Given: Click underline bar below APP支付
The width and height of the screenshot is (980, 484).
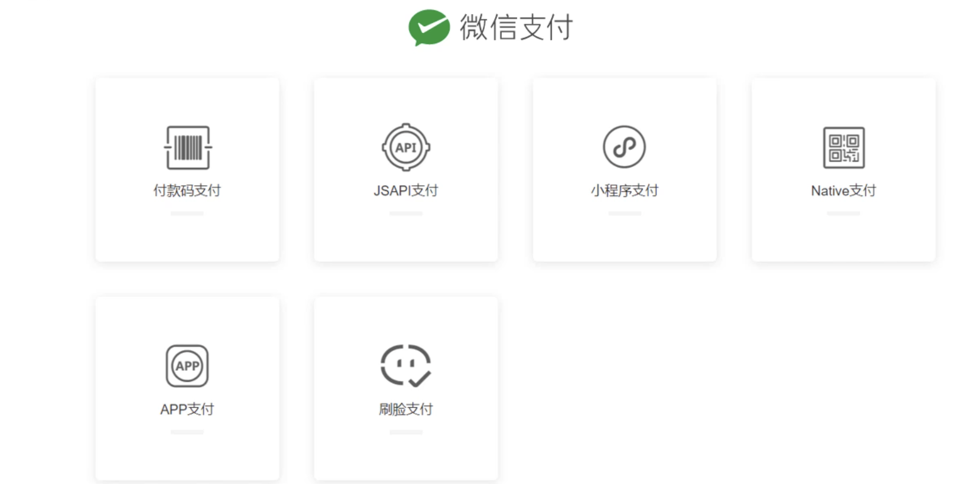Looking at the screenshot, I should coord(187,432).
